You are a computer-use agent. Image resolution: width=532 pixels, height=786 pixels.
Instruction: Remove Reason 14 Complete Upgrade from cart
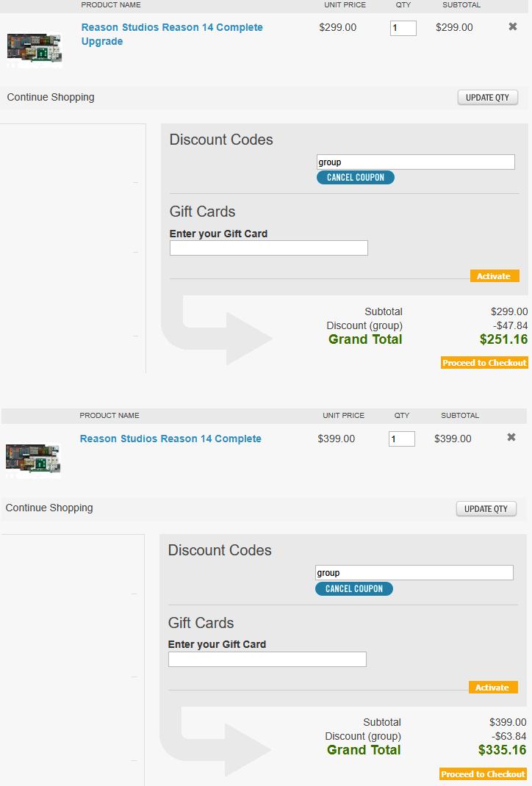(512, 26)
